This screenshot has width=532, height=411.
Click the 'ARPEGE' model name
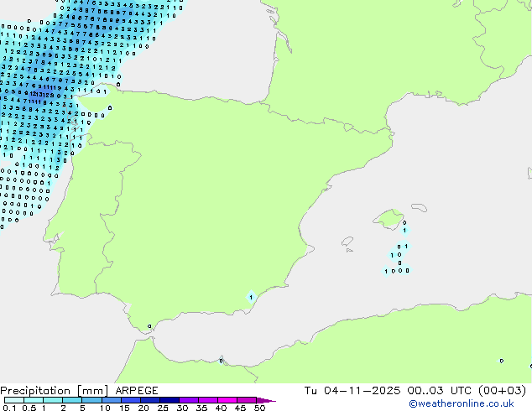[x=137, y=391]
